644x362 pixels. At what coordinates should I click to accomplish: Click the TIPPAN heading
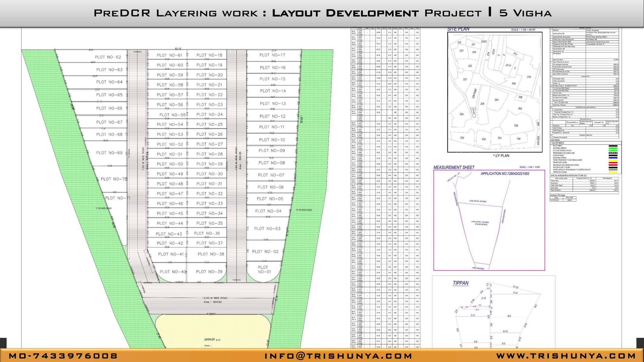[x=460, y=283]
